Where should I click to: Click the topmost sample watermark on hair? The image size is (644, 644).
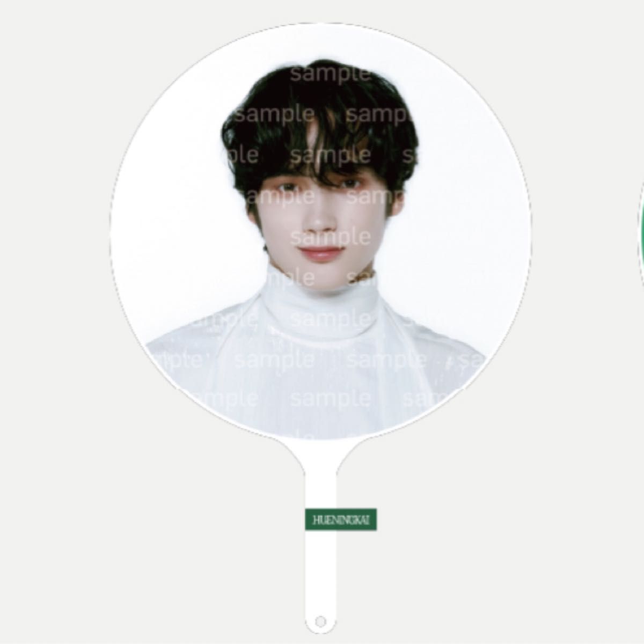331,74
